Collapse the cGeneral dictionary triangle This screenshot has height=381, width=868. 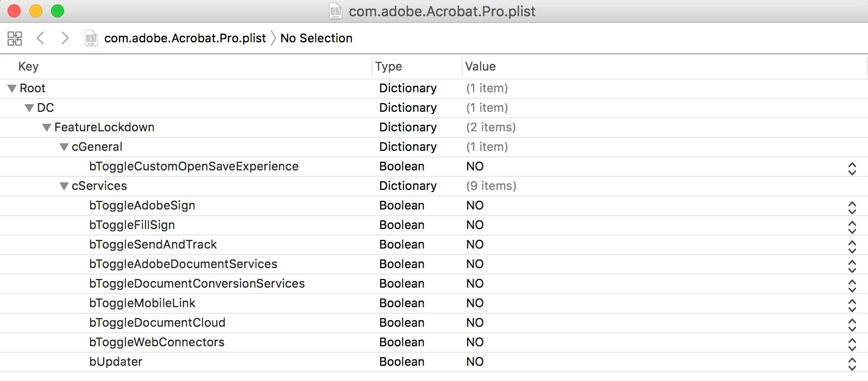pyautogui.click(x=64, y=147)
